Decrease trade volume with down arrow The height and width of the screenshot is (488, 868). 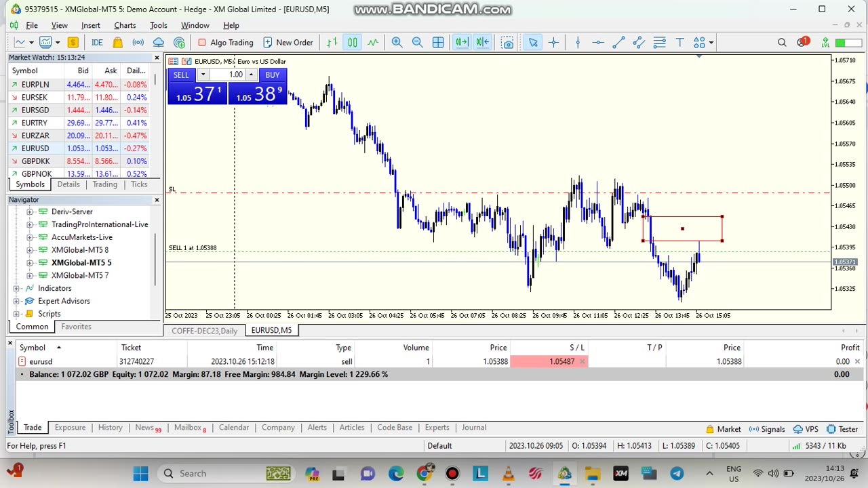point(203,75)
